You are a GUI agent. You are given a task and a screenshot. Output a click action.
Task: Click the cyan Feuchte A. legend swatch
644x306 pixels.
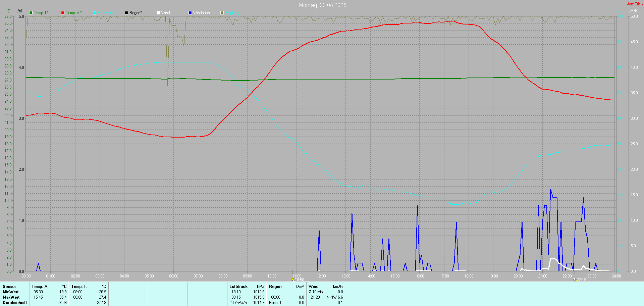pyautogui.click(x=95, y=13)
